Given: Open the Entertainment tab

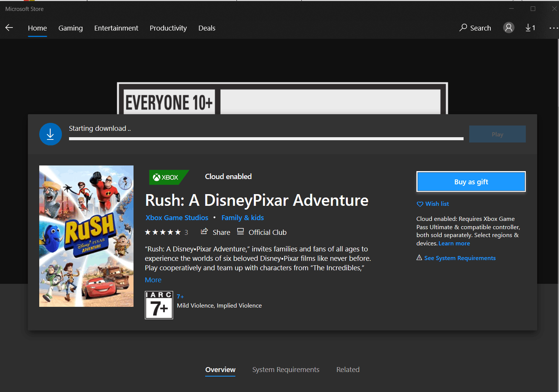Looking at the screenshot, I should pos(116,28).
